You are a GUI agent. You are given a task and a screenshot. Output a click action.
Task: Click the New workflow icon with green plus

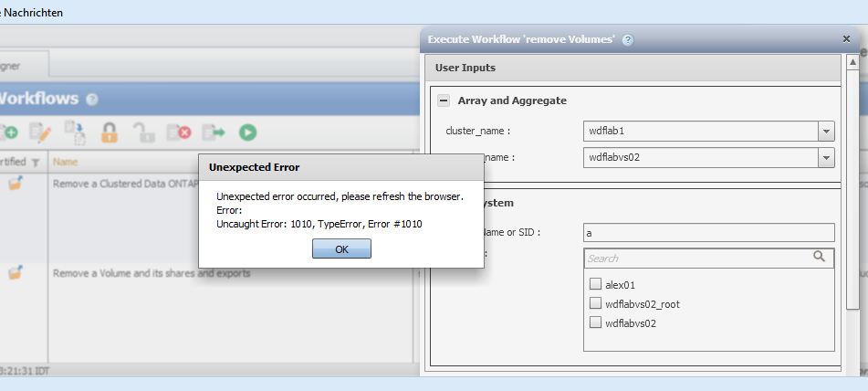click(x=8, y=132)
